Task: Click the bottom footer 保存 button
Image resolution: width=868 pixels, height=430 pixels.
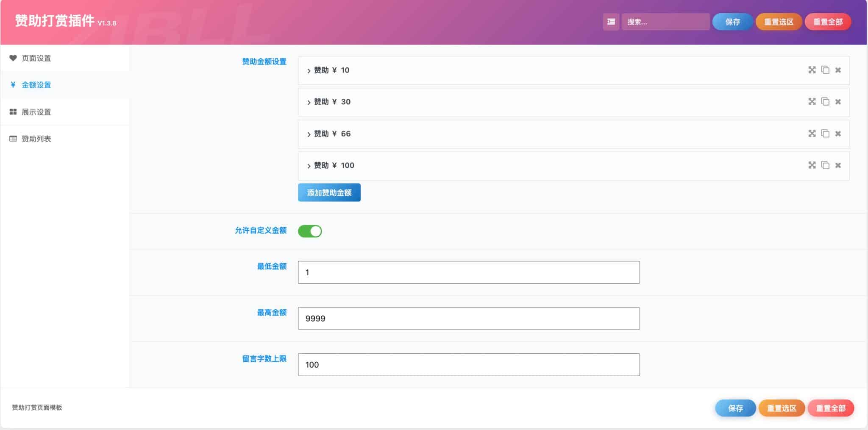Action: (x=735, y=408)
